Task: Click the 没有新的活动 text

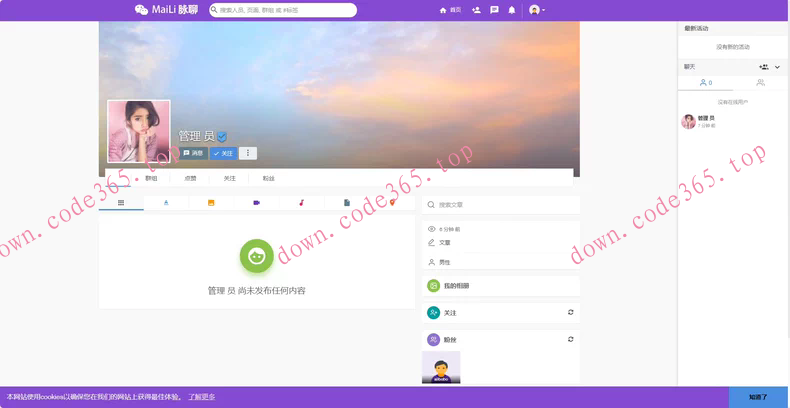Action: [x=733, y=47]
